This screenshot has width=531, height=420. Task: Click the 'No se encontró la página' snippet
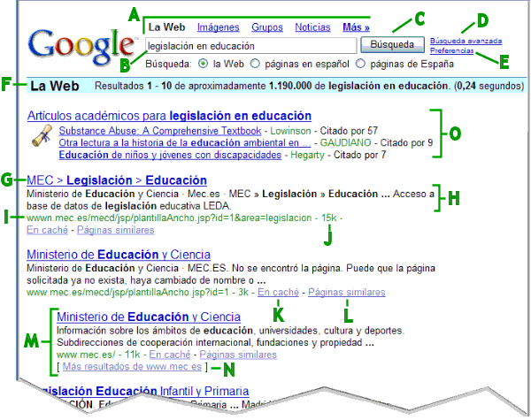pos(287,269)
